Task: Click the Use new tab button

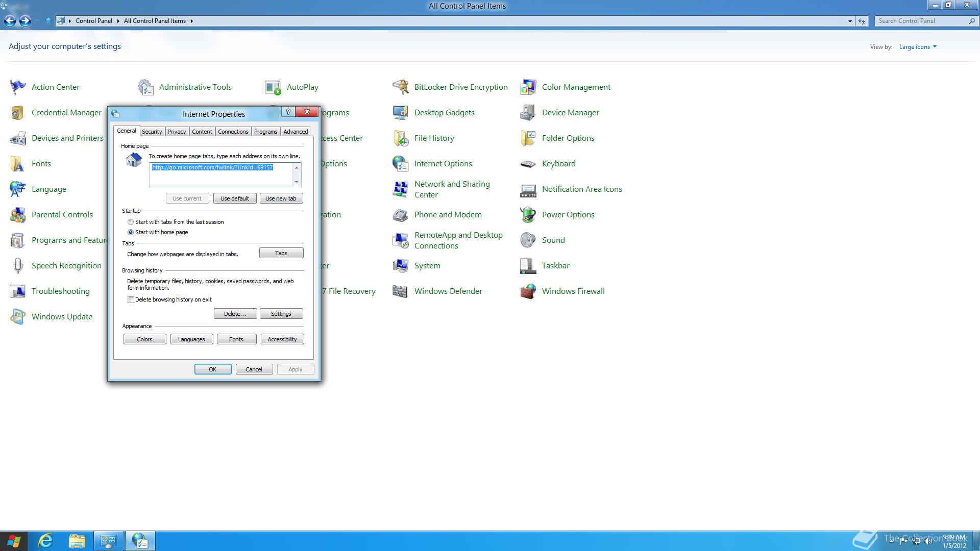Action: (x=281, y=198)
